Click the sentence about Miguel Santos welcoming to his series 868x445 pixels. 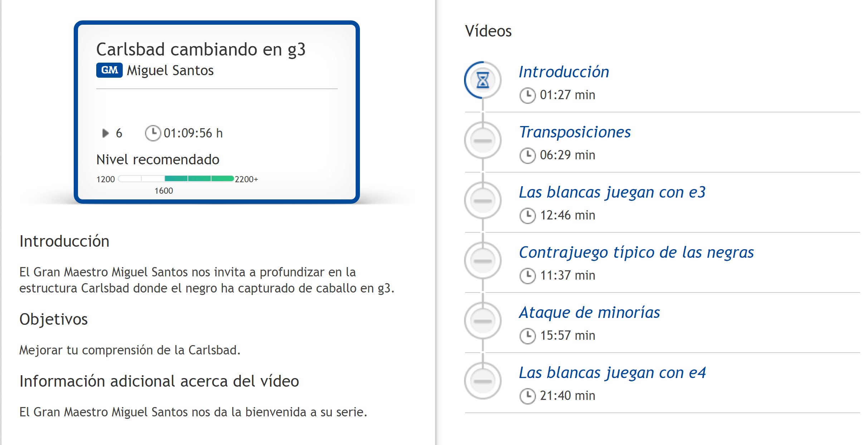pyautogui.click(x=193, y=412)
